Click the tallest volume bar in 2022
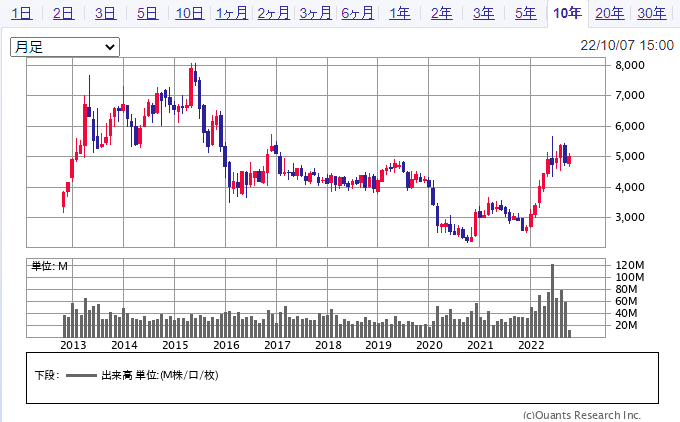The height and width of the screenshot is (422, 680). point(552,301)
